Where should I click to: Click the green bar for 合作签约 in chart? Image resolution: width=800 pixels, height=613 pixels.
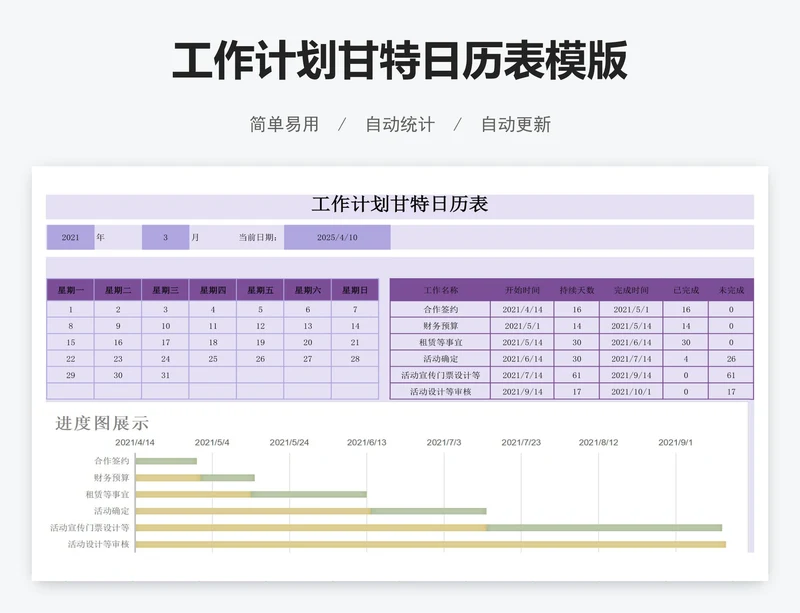(x=166, y=461)
